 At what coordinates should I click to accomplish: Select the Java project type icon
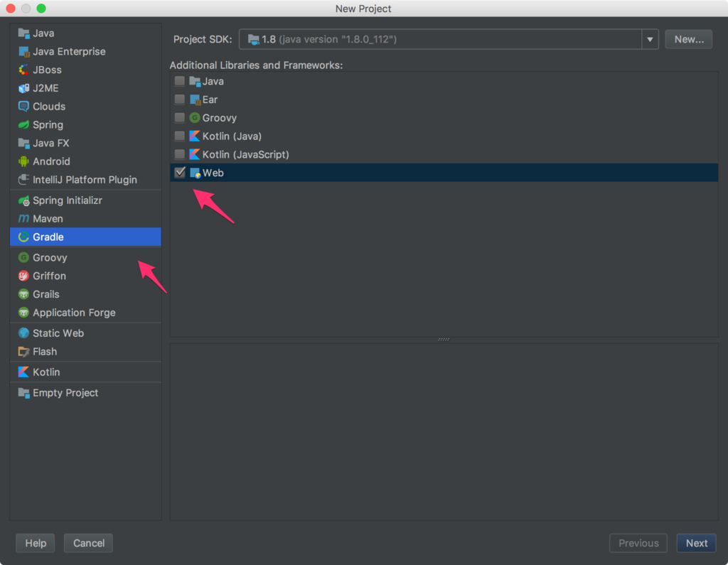(23, 33)
